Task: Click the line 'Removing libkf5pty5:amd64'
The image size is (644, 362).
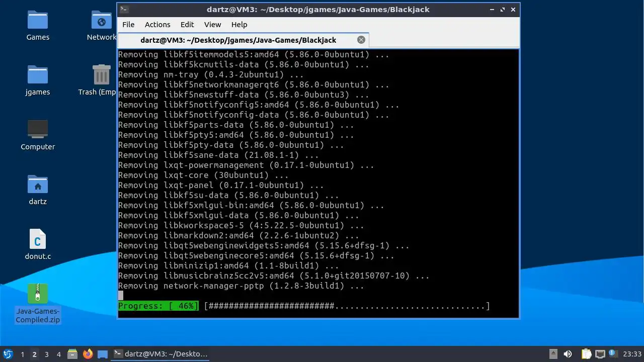Action: (236, 135)
